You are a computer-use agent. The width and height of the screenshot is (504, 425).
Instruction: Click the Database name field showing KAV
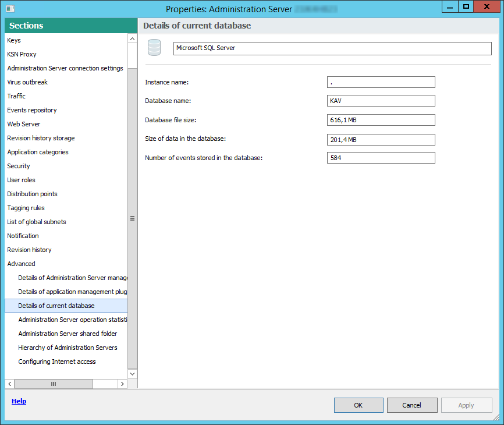[381, 100]
